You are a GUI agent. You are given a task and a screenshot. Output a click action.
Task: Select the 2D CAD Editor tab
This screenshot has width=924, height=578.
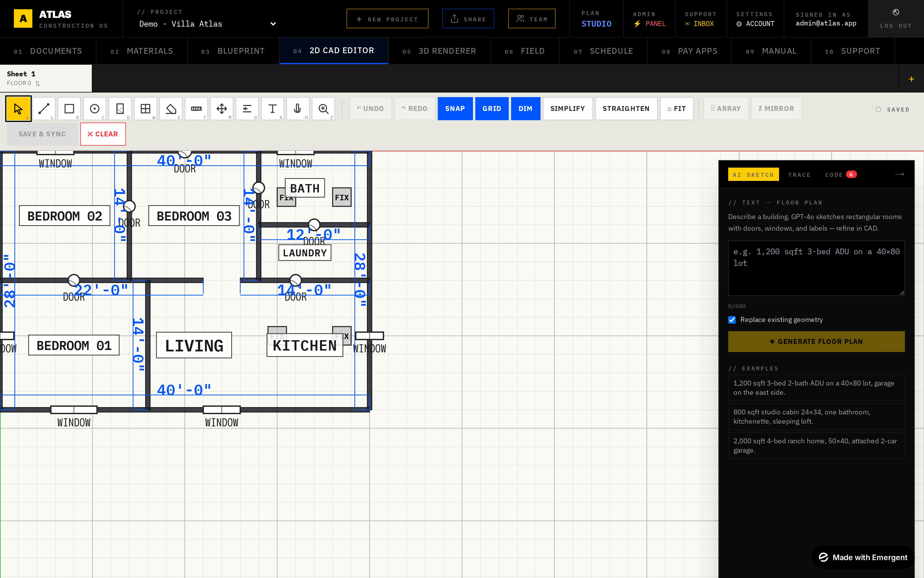tap(334, 51)
